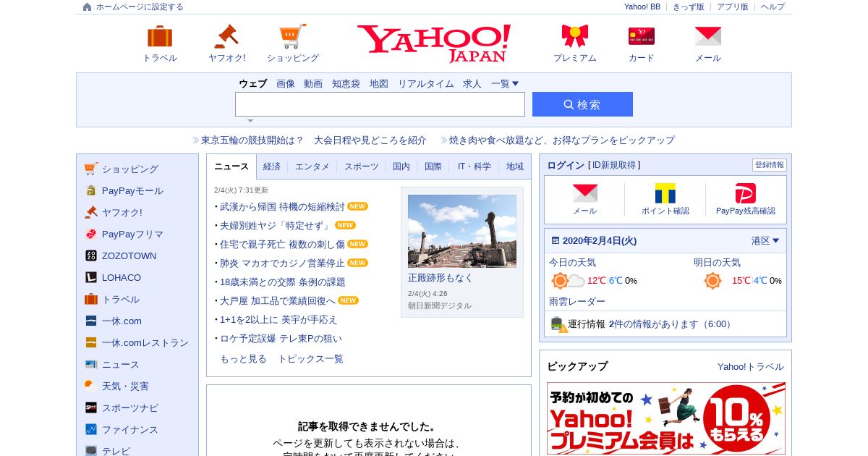Open the Premium ribbon icon
Image resolution: width=868 pixels, height=456 pixels.
575,36
